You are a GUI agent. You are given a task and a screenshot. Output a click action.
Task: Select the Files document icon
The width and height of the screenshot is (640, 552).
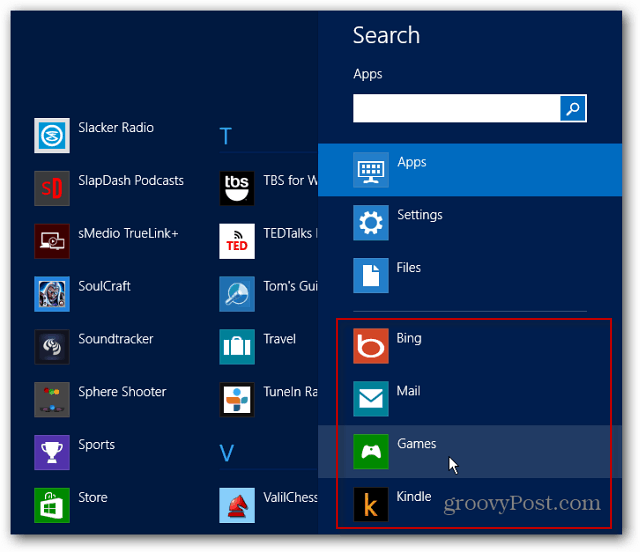point(371,275)
